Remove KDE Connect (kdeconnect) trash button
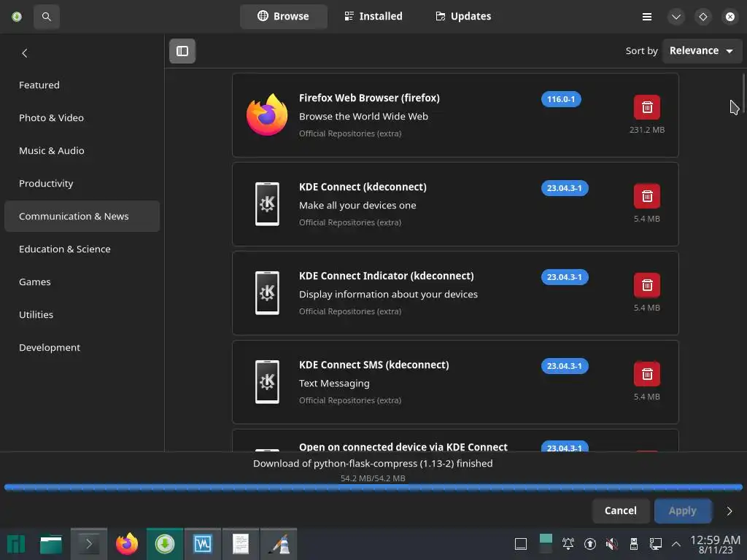The image size is (747, 560). pyautogui.click(x=646, y=196)
